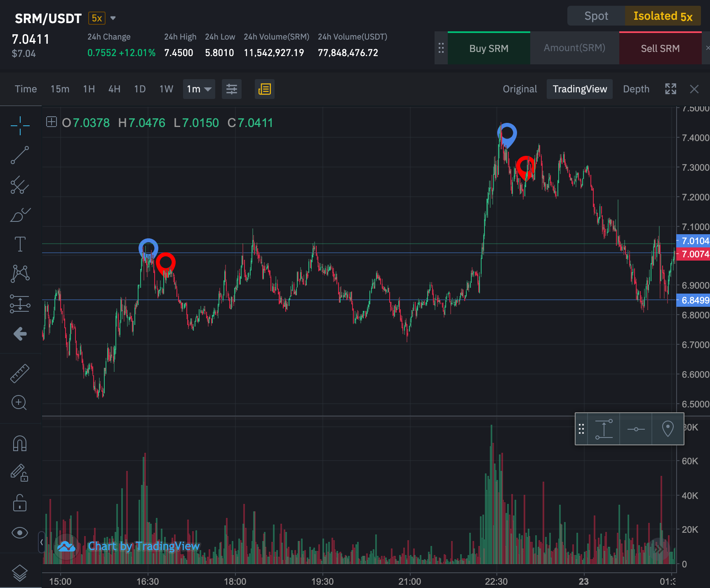Image resolution: width=710 pixels, height=588 pixels.
Task: Focus the Amount(SRM) input field
Action: coord(575,48)
